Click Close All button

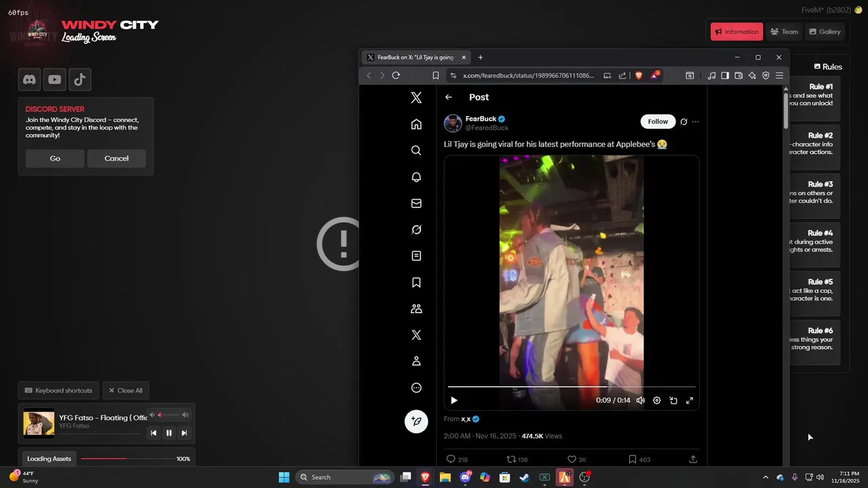[125, 390]
